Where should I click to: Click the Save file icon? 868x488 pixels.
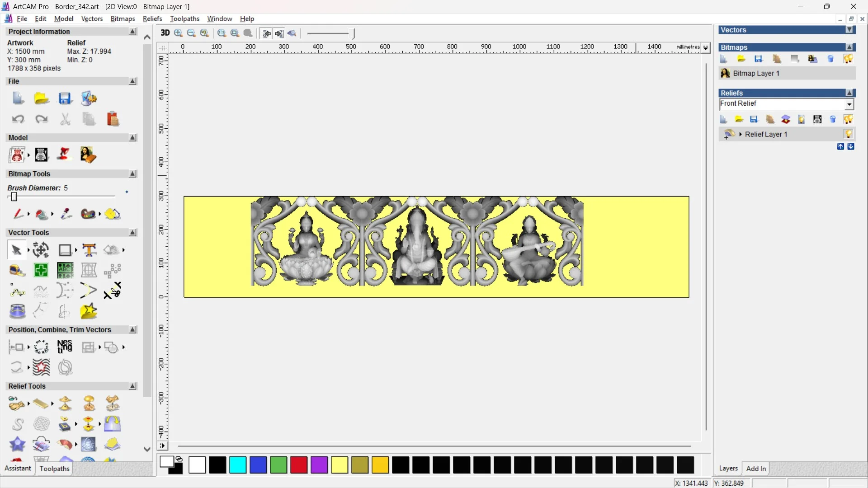pos(65,99)
